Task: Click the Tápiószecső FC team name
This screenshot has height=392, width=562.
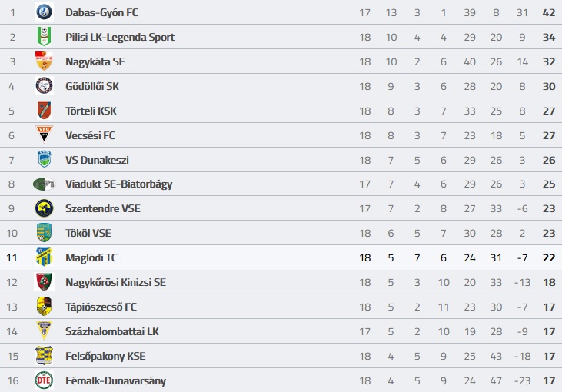Action: [101, 307]
